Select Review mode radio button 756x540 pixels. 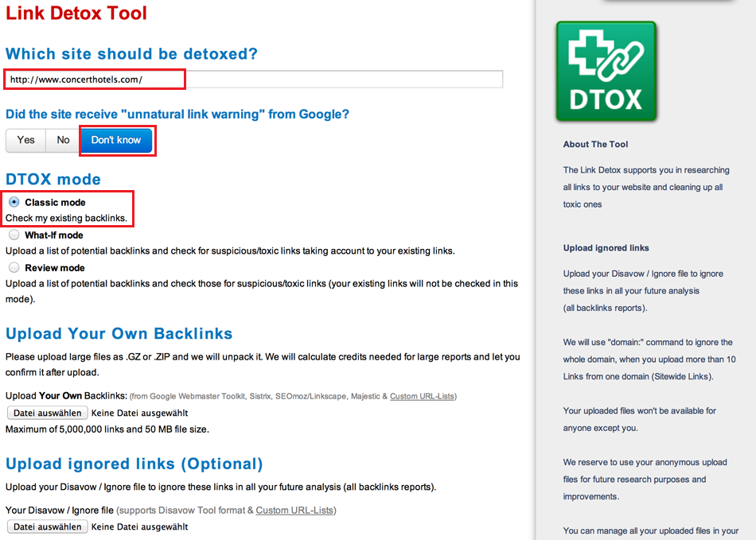[x=14, y=268]
